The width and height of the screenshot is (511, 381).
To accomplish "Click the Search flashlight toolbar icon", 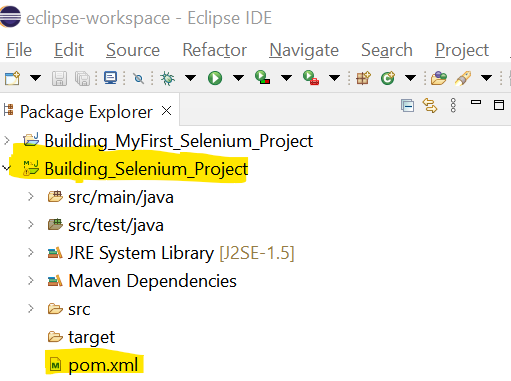I will [x=463, y=78].
